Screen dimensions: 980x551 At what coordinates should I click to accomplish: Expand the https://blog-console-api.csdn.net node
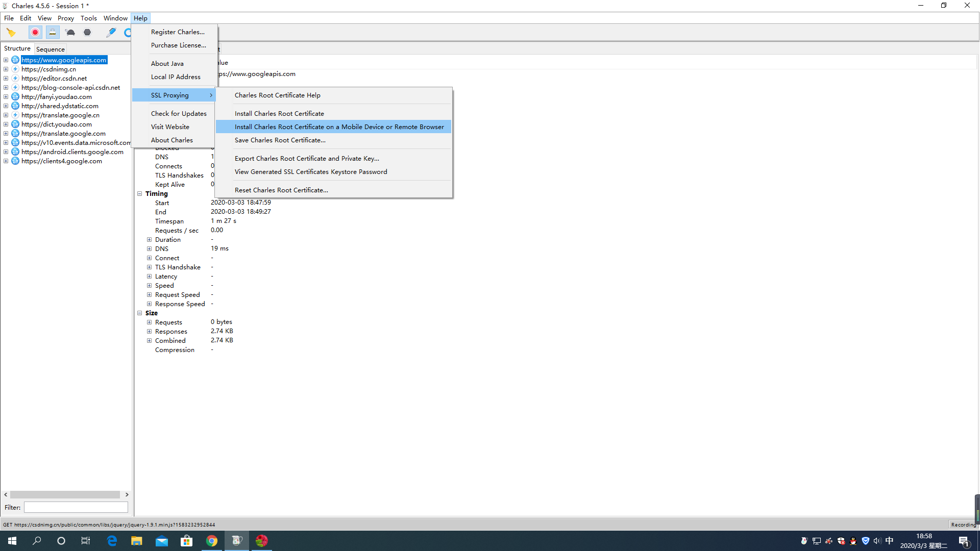pos(6,88)
